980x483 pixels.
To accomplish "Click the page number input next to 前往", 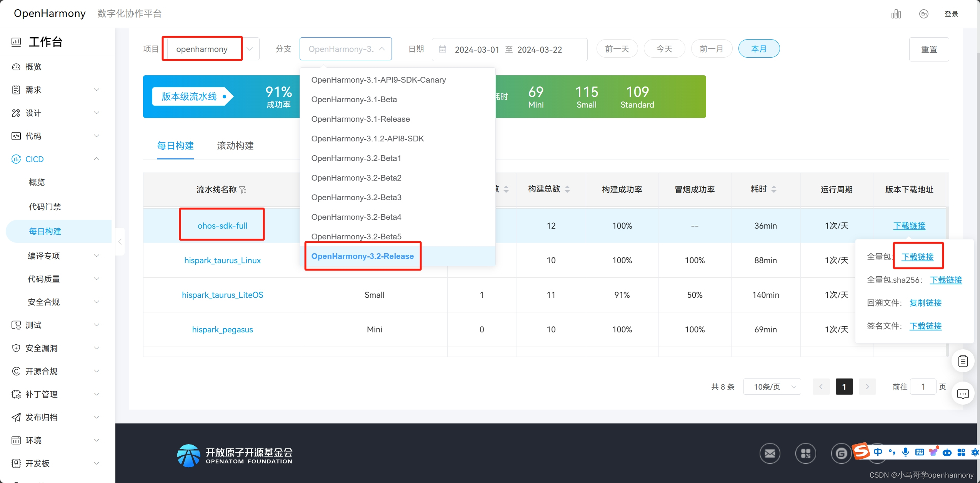I will pos(924,387).
